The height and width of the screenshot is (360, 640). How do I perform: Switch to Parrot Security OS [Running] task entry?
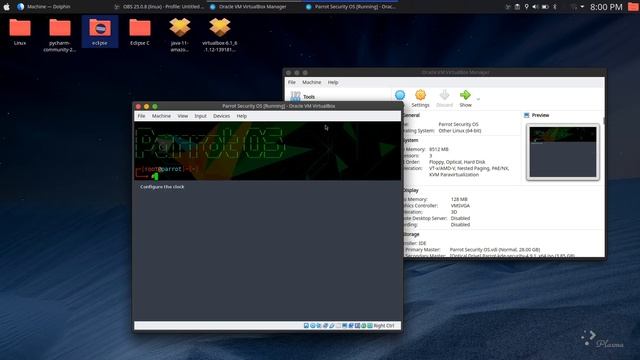(350, 7)
